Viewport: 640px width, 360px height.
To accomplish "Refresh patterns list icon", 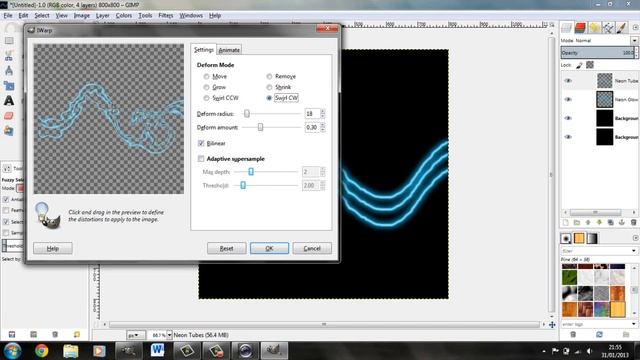I will click(x=599, y=335).
